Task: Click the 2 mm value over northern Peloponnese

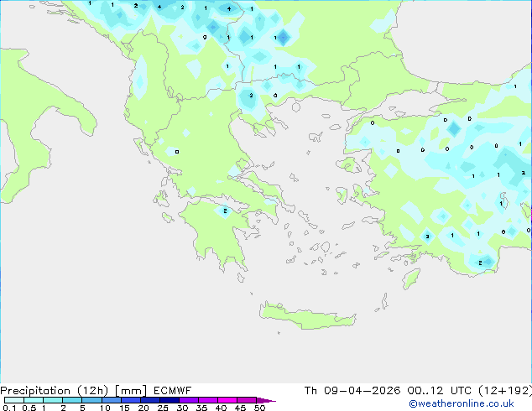Action: (x=225, y=211)
